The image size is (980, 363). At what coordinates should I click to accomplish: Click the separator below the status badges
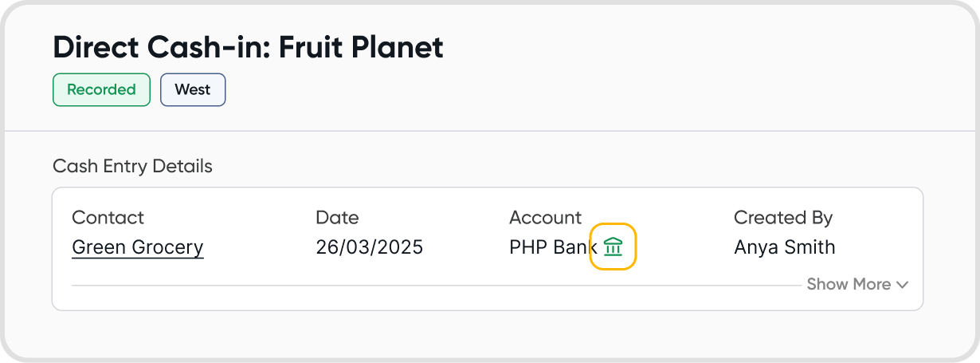tap(490, 131)
